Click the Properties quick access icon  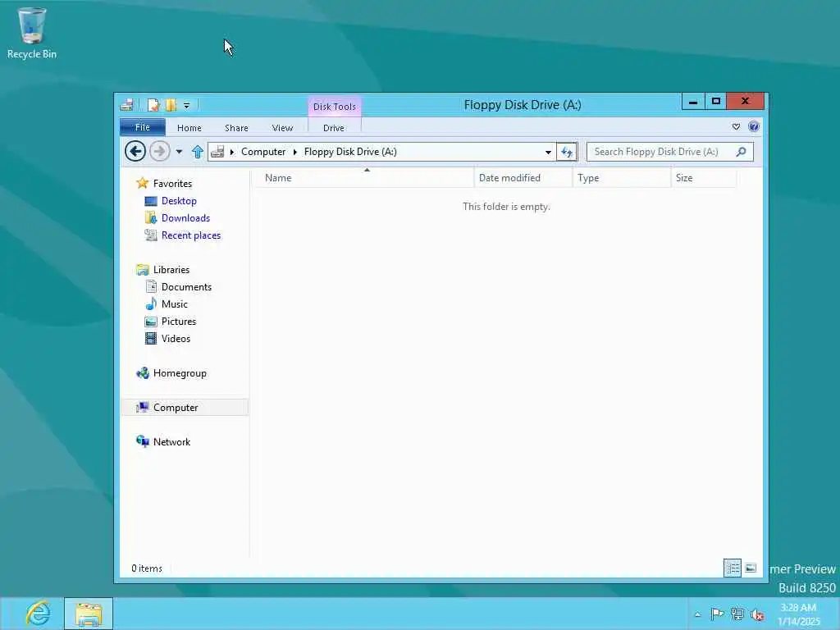[153, 105]
